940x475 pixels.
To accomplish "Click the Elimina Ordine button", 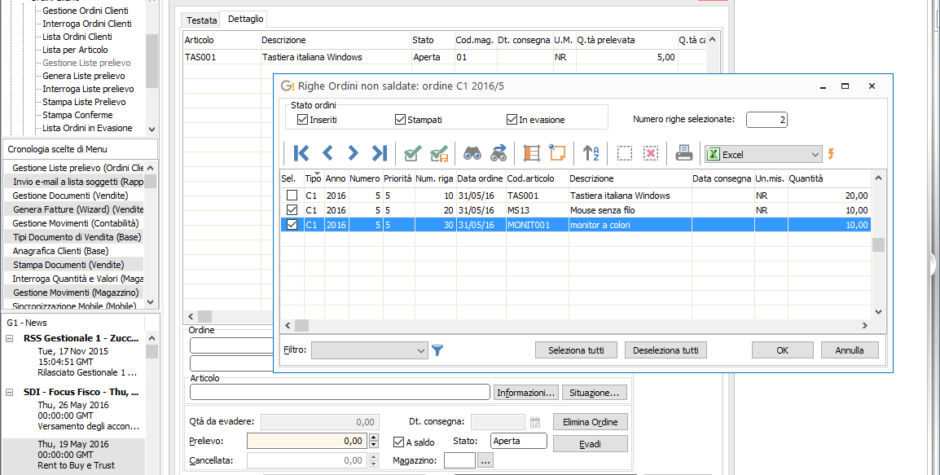I will pos(590,422).
